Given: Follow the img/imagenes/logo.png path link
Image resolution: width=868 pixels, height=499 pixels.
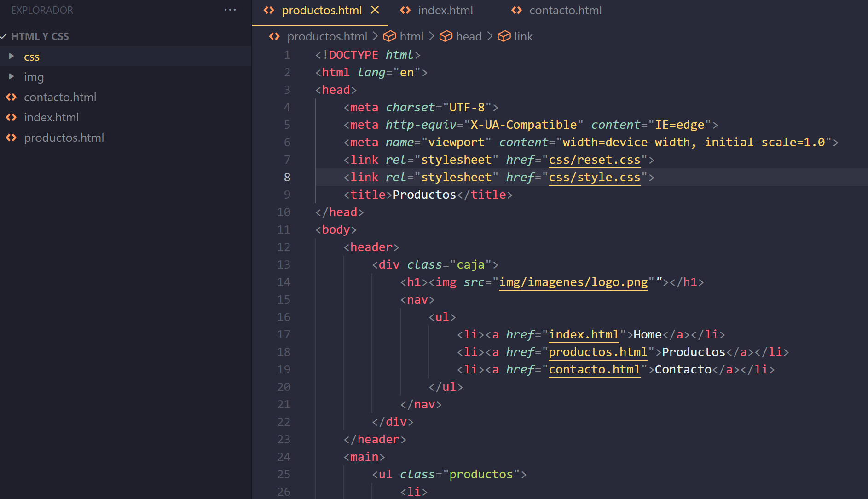Looking at the screenshot, I should (573, 282).
